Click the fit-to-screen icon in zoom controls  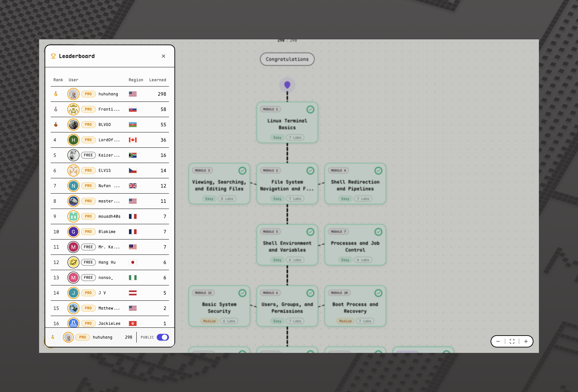(512, 341)
